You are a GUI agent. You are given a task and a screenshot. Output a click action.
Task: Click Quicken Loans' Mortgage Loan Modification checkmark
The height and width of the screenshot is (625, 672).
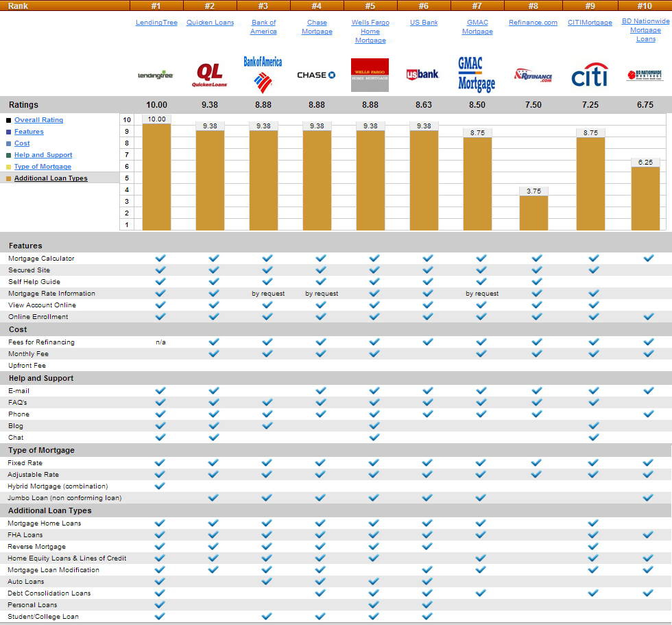click(x=213, y=569)
